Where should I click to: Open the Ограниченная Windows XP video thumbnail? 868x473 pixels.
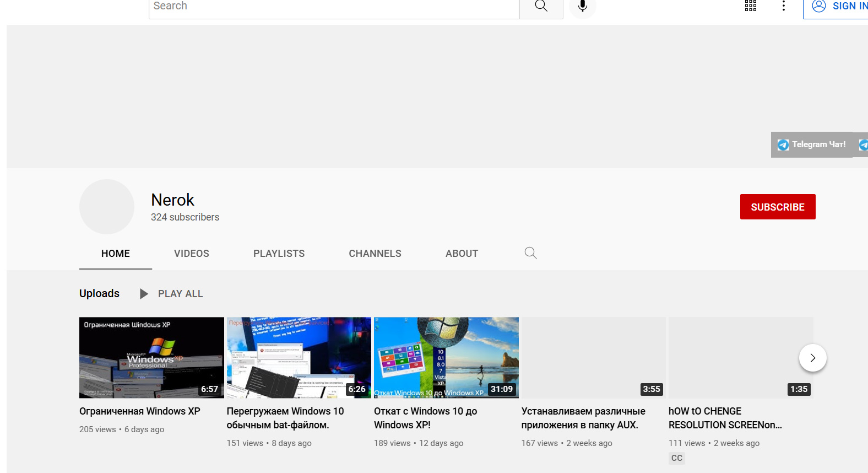[151, 357]
